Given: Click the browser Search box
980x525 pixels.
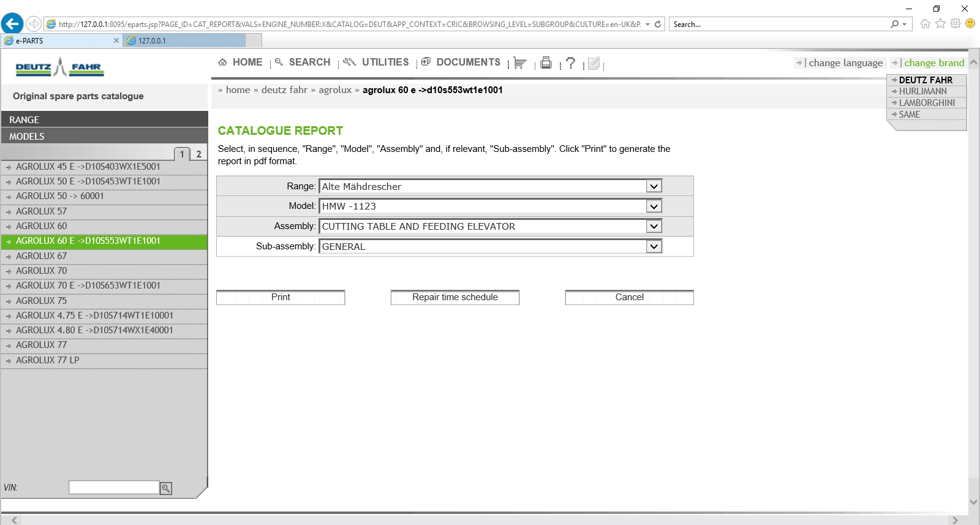Looking at the screenshot, I should (x=779, y=25).
